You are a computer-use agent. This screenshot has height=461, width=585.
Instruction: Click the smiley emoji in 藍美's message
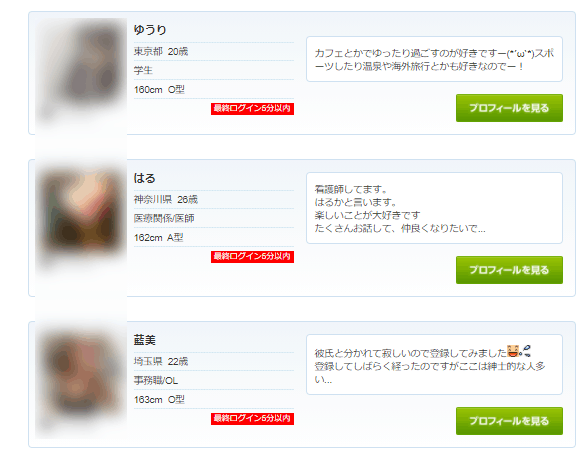[513, 351]
